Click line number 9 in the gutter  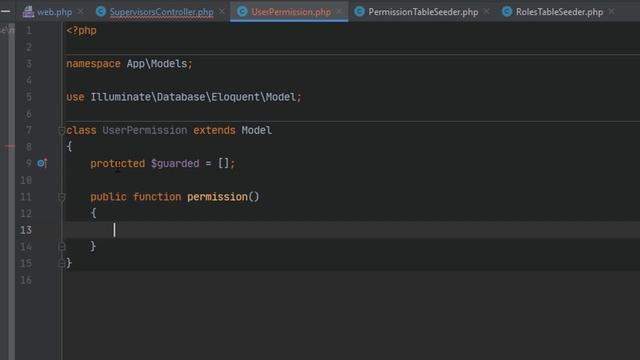point(29,163)
